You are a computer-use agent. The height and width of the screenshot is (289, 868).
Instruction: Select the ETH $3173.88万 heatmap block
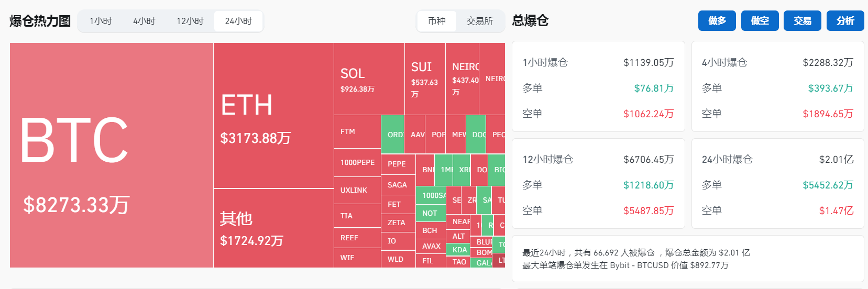[273, 115]
